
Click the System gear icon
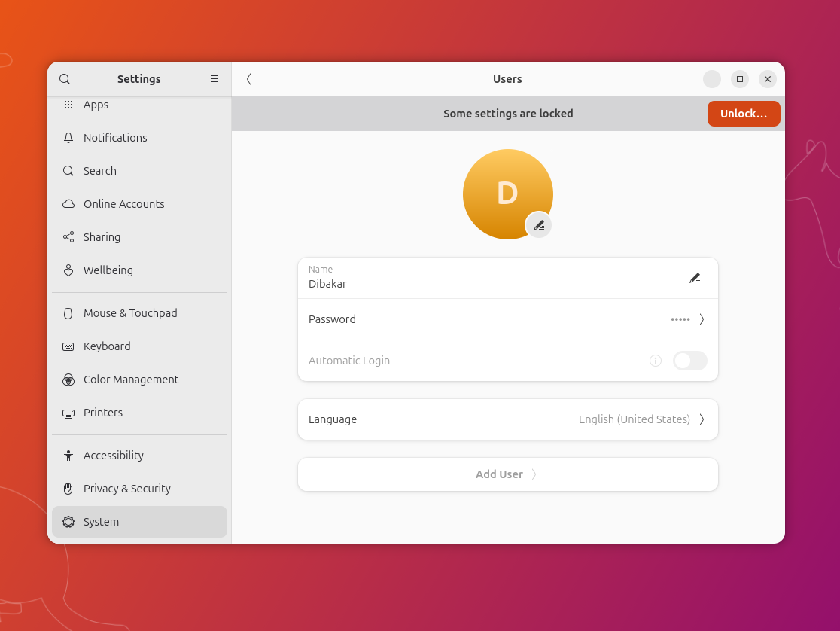click(68, 522)
